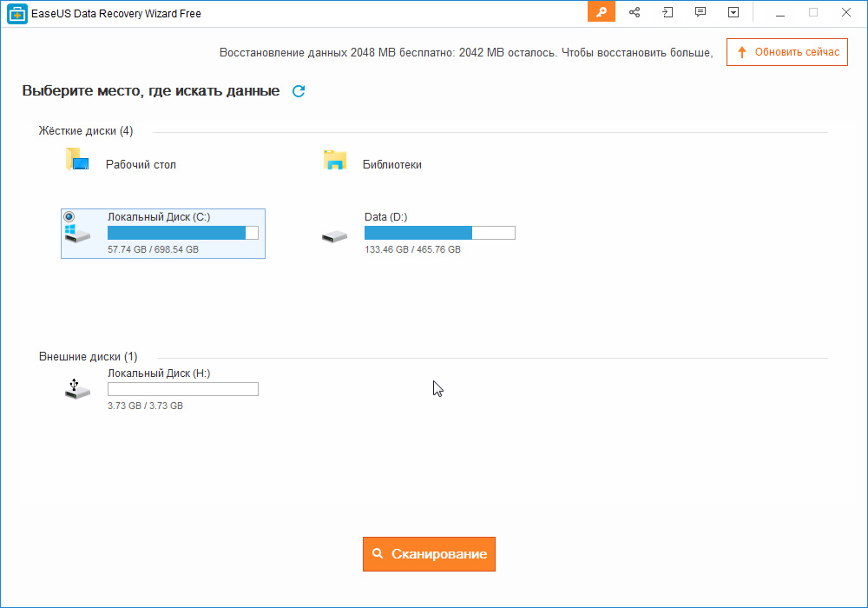Click the orange key activation icon
The height and width of the screenshot is (608, 868).
click(602, 12)
